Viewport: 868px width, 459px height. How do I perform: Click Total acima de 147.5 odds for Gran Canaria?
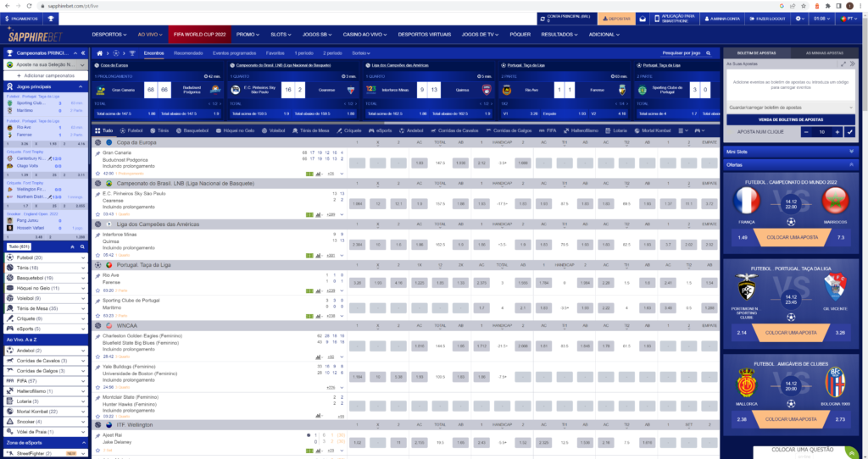127,113
